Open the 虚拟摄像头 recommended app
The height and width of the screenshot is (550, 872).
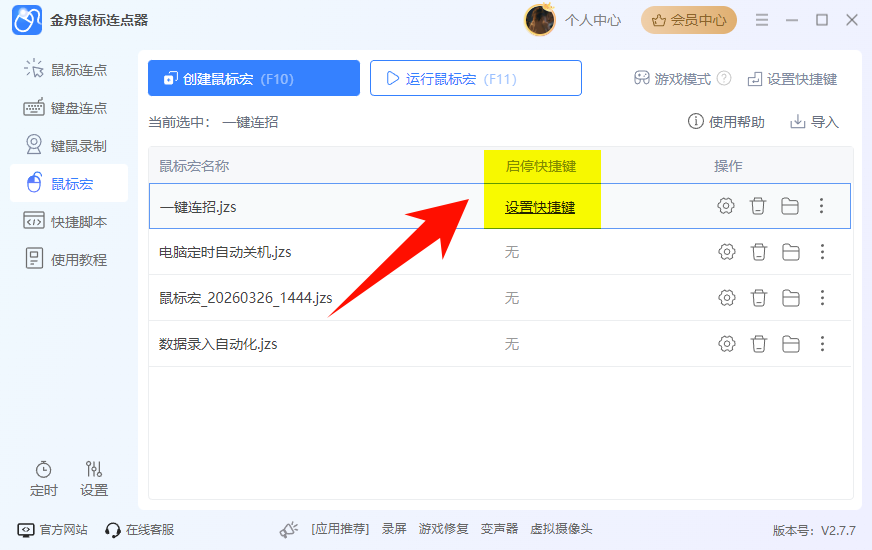click(x=561, y=529)
